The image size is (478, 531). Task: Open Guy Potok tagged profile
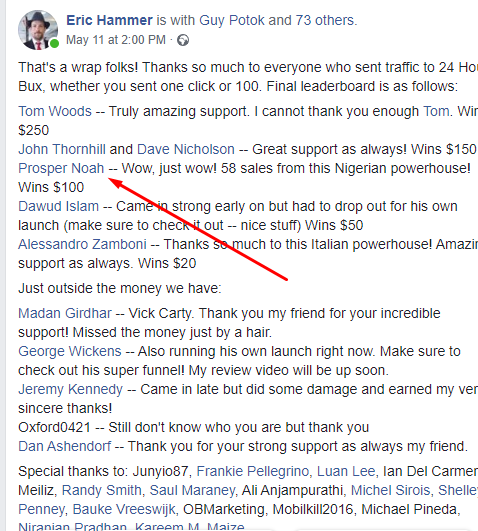pyautogui.click(x=232, y=20)
